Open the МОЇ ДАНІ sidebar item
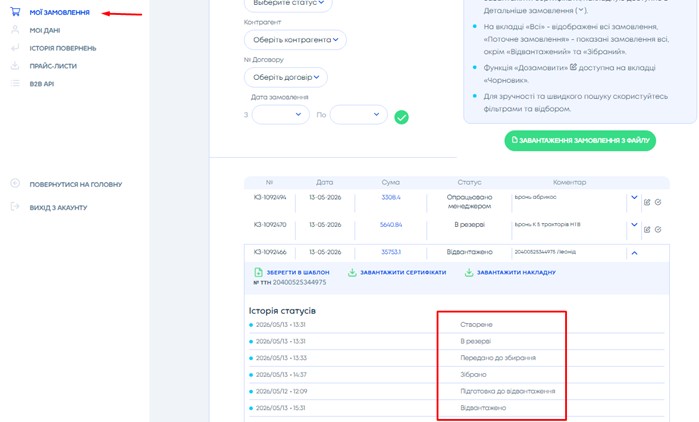The width and height of the screenshot is (699, 422). 45,30
